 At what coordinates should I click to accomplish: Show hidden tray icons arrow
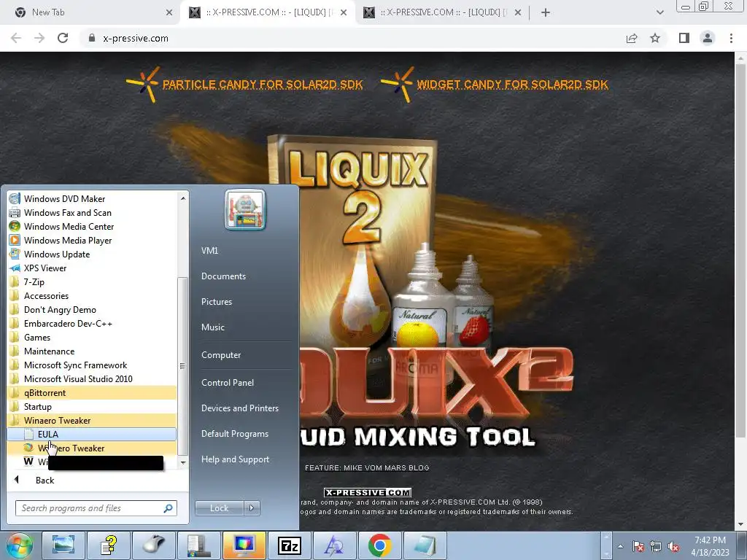pyautogui.click(x=620, y=546)
